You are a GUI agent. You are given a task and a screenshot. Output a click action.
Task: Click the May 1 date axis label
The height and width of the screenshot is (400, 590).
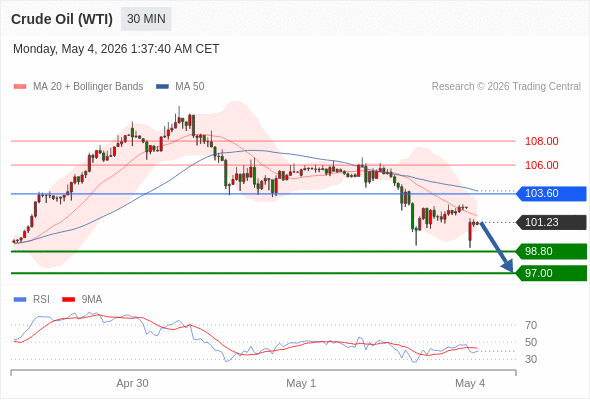[x=301, y=383]
